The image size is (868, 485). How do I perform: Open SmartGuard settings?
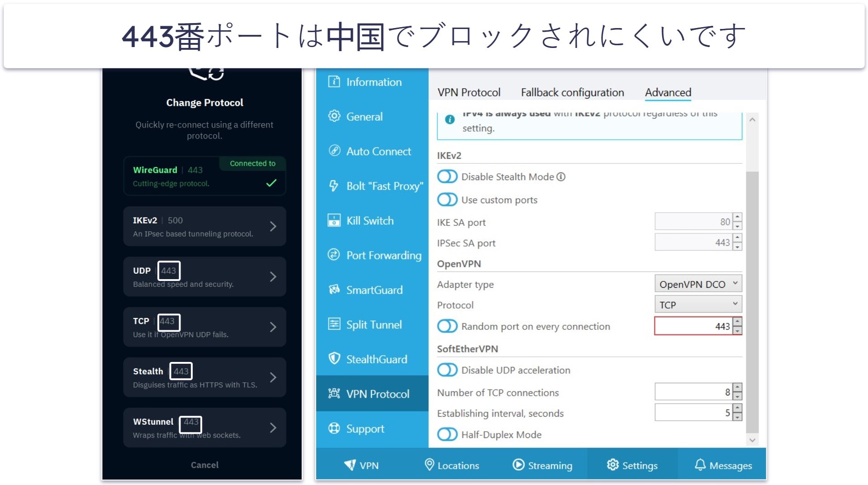(x=372, y=290)
